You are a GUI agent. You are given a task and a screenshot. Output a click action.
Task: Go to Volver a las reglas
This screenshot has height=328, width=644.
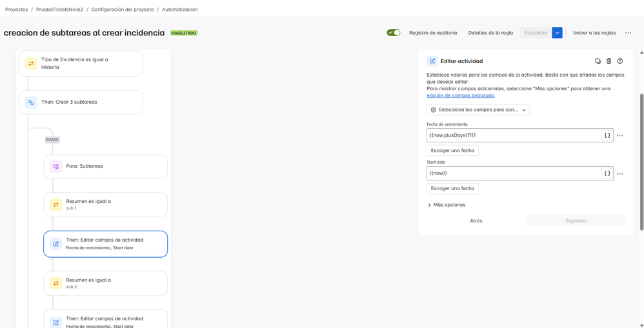tap(594, 33)
